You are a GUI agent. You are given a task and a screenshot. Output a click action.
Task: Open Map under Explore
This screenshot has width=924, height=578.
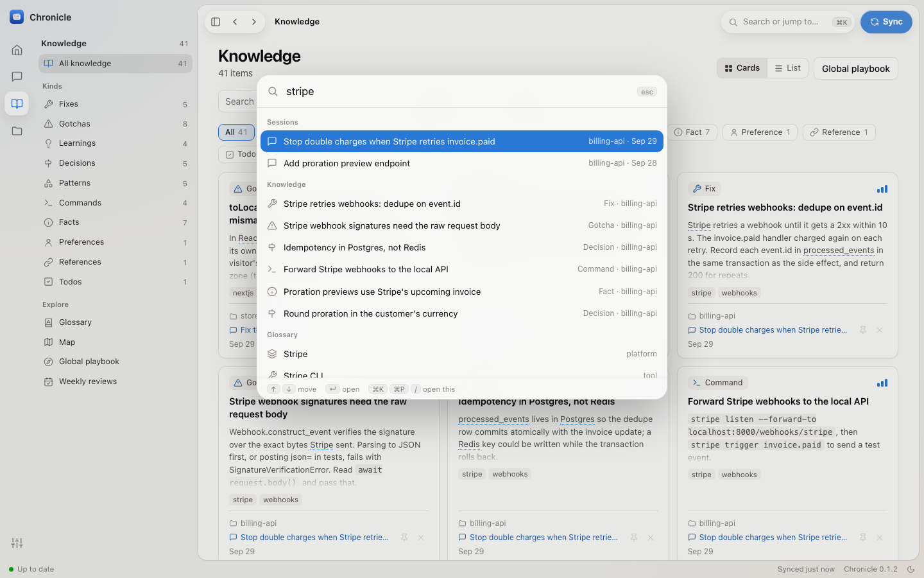(x=116, y=342)
